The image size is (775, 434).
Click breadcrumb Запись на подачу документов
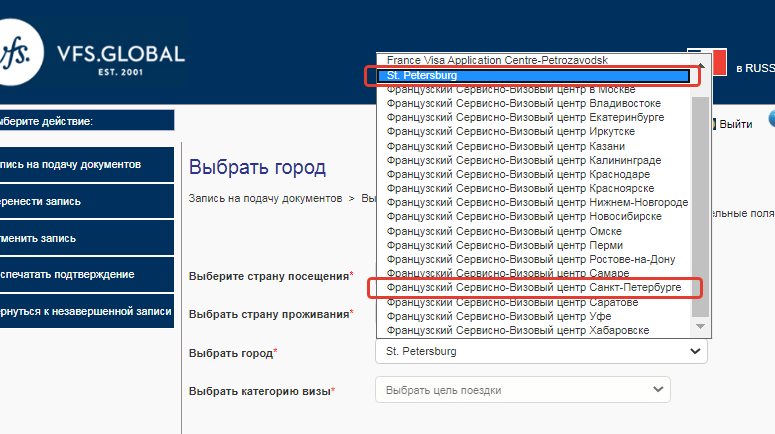(265, 199)
